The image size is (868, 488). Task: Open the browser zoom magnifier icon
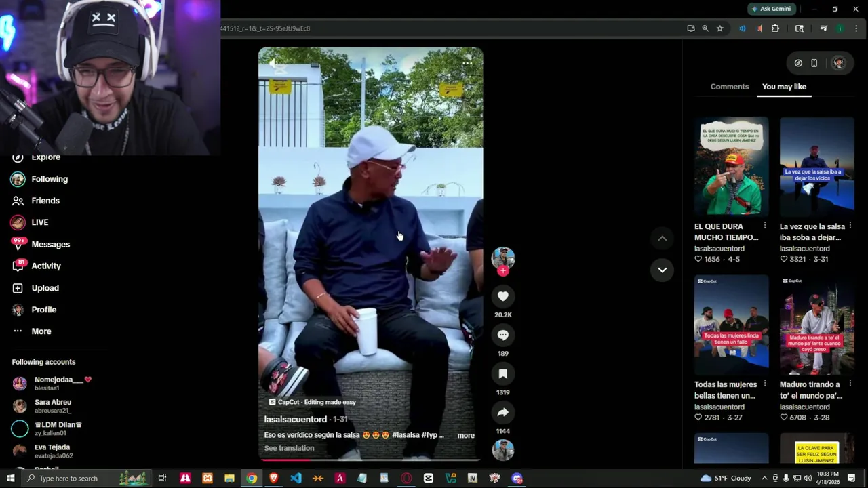click(705, 28)
